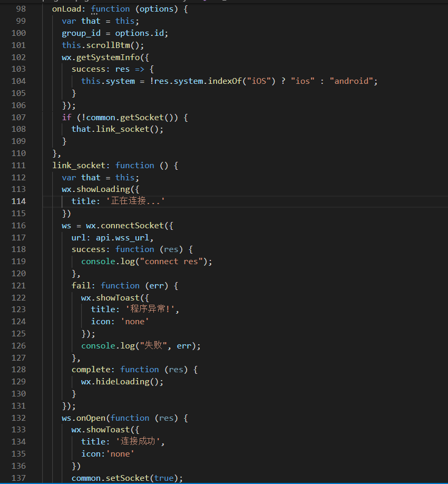Click line number 110 in the gutter
The width and height of the screenshot is (448, 484).
(18, 153)
